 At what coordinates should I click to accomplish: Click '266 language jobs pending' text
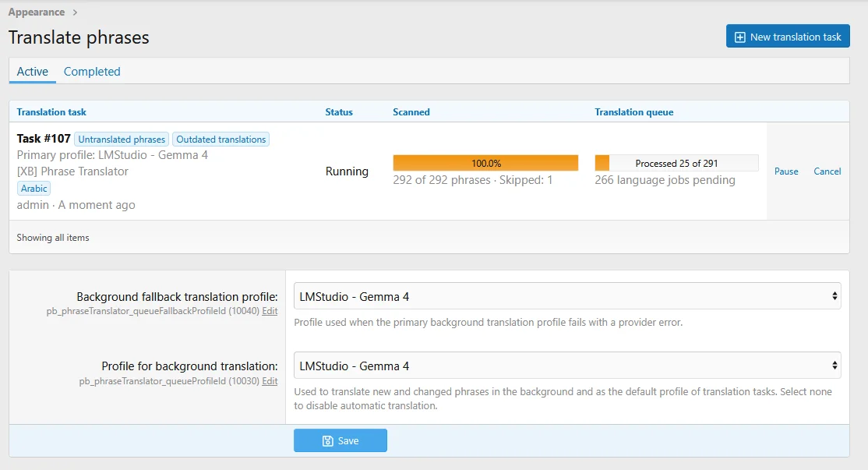pos(665,180)
